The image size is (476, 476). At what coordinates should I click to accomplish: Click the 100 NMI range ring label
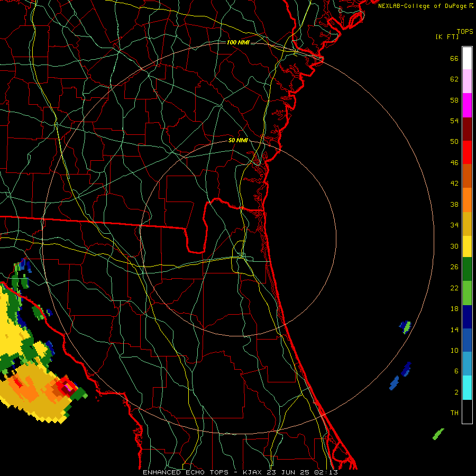(x=238, y=42)
